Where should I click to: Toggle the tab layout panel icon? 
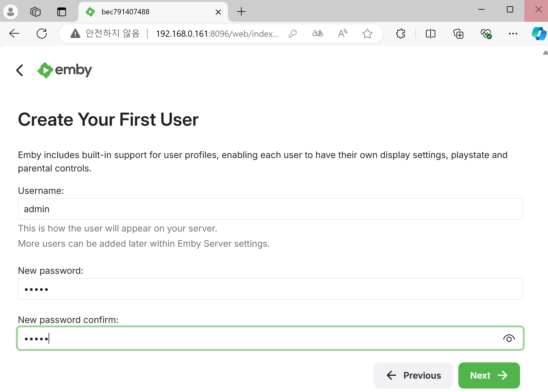61,12
